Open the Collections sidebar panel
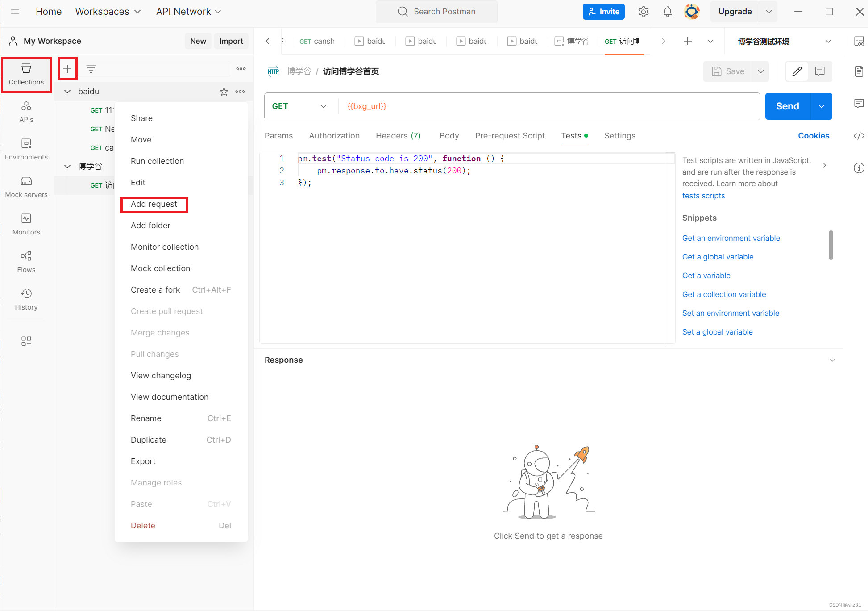Screen dimensions: 868x611 point(26,75)
